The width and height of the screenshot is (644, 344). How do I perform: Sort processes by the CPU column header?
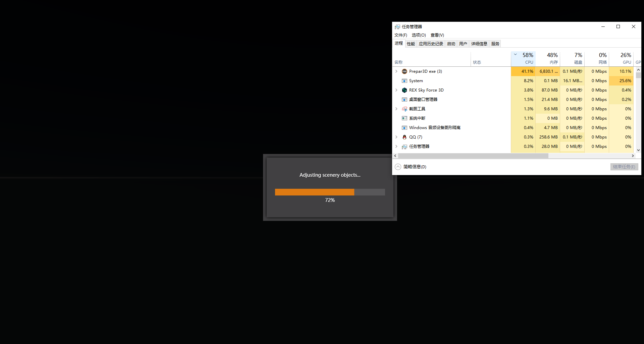click(x=523, y=59)
